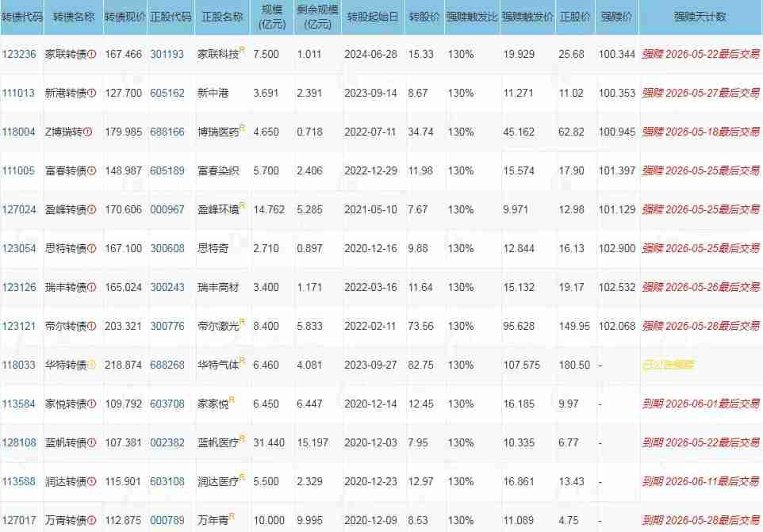Click the R marker next to 蓝帆医疗
The image size is (763, 532).
(243, 438)
